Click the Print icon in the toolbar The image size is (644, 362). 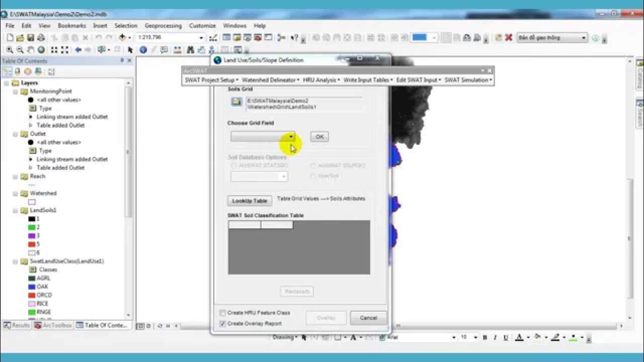[41, 38]
